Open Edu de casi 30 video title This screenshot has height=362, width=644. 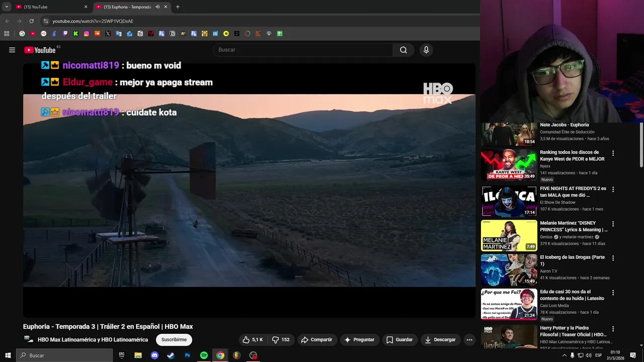(x=572, y=295)
